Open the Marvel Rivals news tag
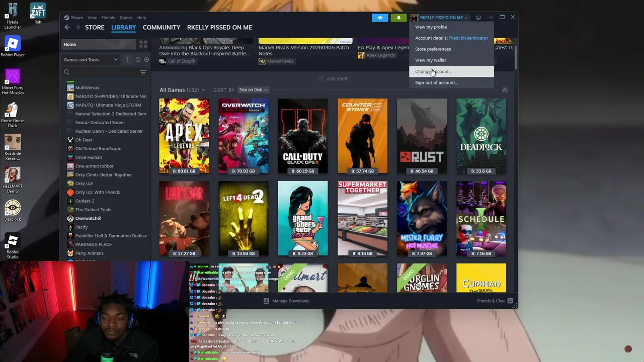Screen dimensions: 644x362 point(276,61)
